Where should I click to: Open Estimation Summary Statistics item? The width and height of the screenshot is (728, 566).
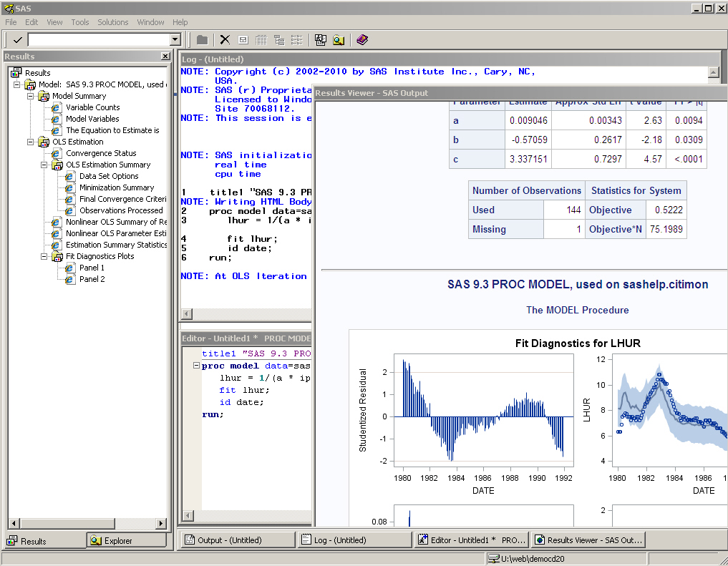(116, 245)
